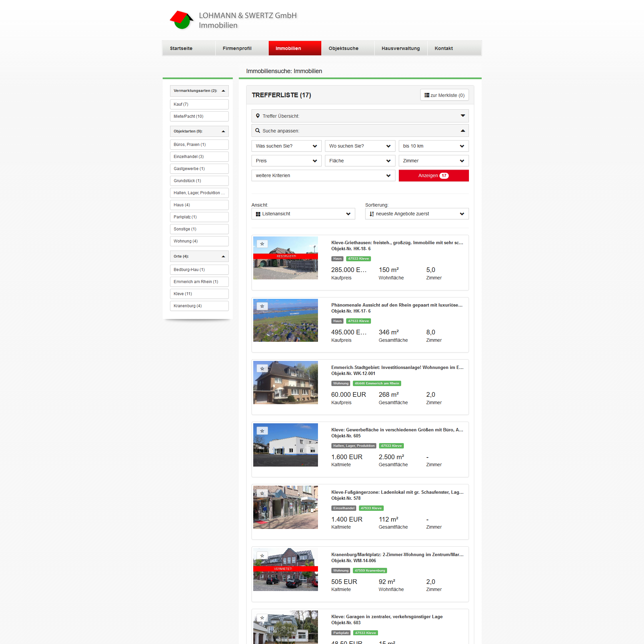Star the Kleve Ladenlokal listing
The height and width of the screenshot is (644, 644).
262,493
